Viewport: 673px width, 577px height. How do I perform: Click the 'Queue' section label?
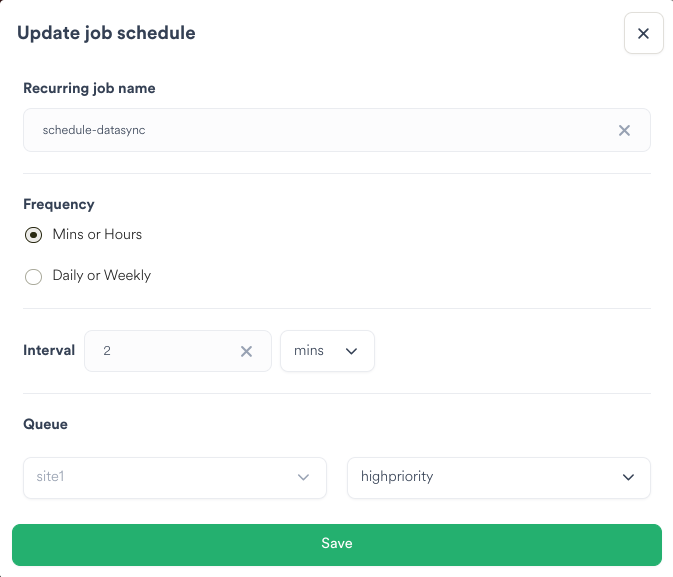(x=45, y=424)
